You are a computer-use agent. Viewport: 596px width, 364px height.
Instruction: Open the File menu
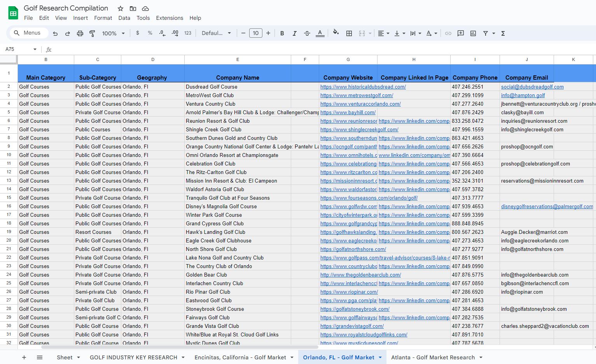coord(28,18)
